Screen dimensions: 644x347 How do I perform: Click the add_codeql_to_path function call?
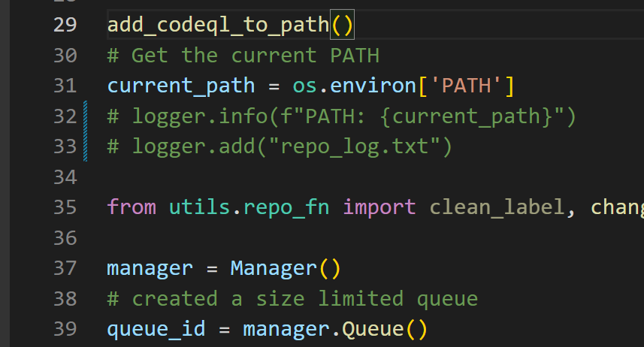pyautogui.click(x=218, y=25)
